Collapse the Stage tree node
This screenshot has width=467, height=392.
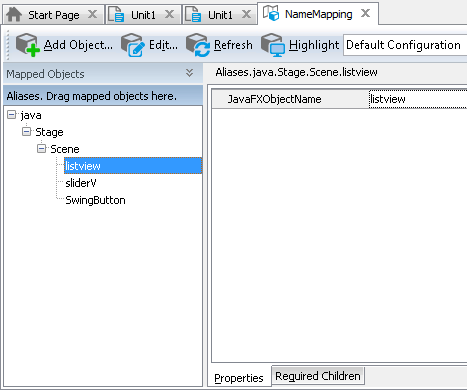pyautogui.click(x=26, y=132)
